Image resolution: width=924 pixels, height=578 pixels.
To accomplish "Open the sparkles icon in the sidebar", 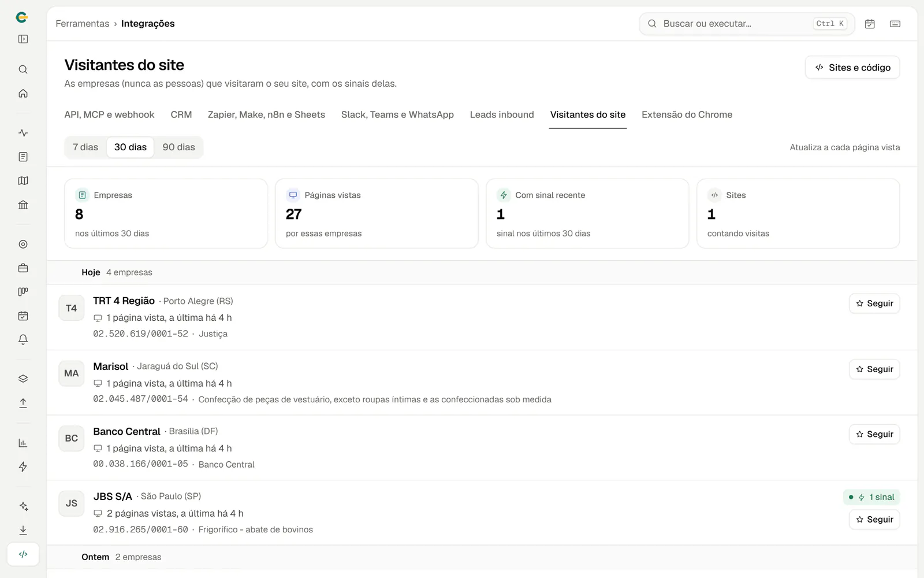I will click(x=23, y=506).
